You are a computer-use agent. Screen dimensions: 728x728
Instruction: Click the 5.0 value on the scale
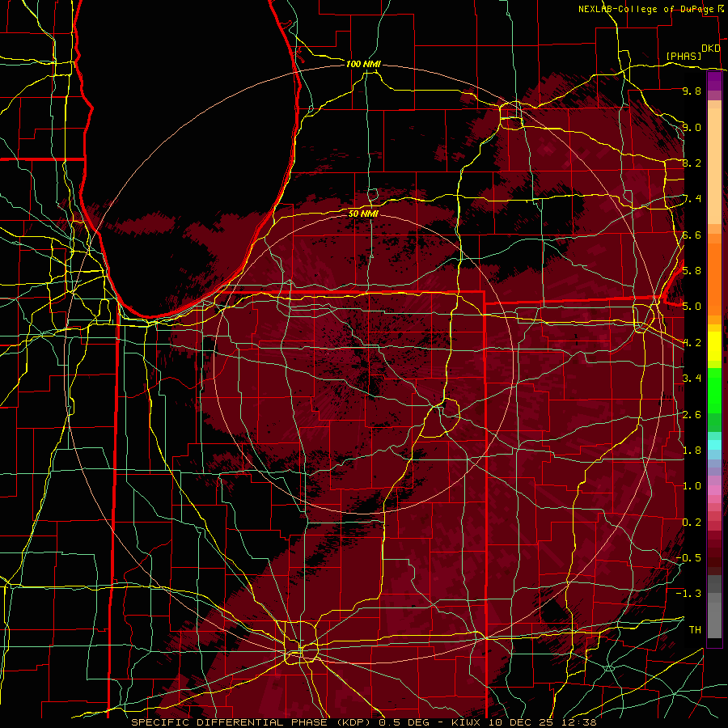692,307
